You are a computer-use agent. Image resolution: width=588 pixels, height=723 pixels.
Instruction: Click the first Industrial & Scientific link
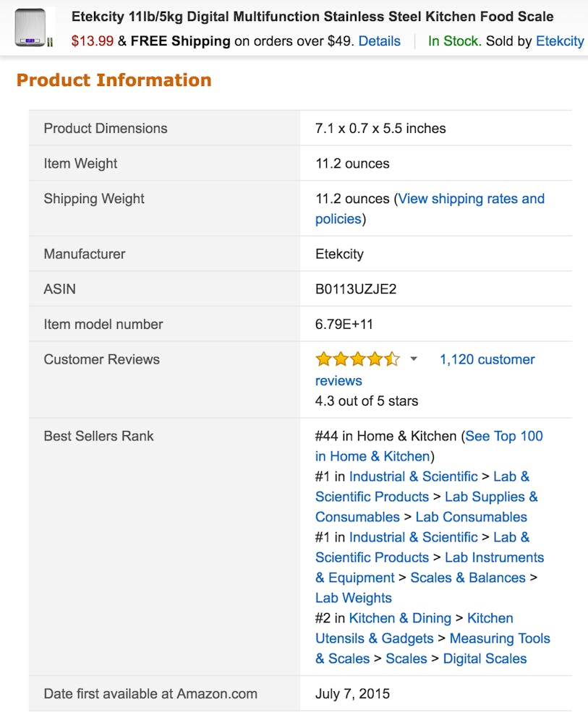[413, 476]
